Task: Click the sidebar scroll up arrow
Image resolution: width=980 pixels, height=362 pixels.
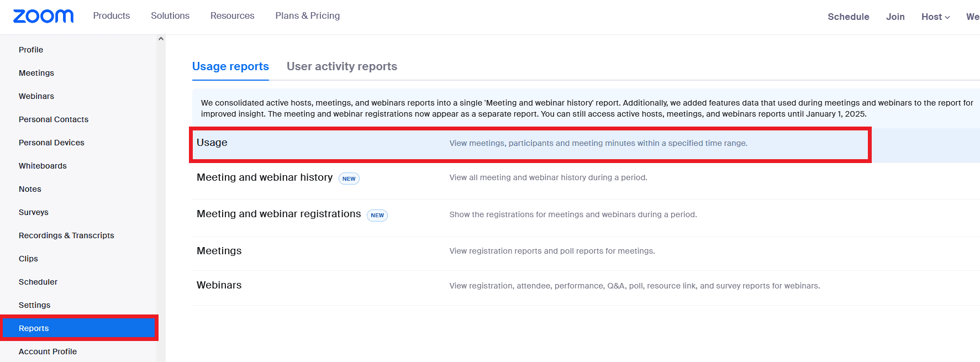Action: point(161,39)
